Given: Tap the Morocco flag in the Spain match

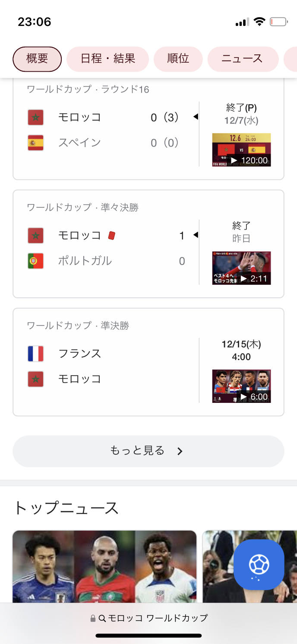Looking at the screenshot, I should pyautogui.click(x=35, y=117).
